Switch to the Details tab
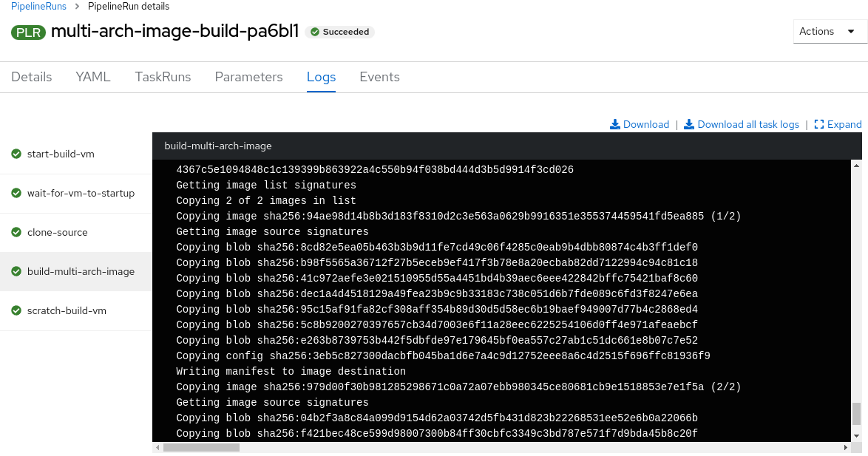Image resolution: width=868 pixels, height=456 pixels. click(31, 77)
